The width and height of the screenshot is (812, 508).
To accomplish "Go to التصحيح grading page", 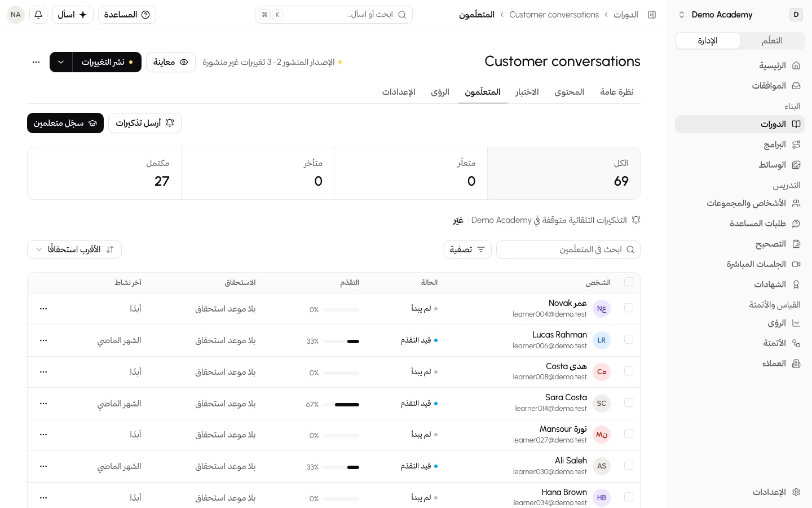I will (740, 244).
